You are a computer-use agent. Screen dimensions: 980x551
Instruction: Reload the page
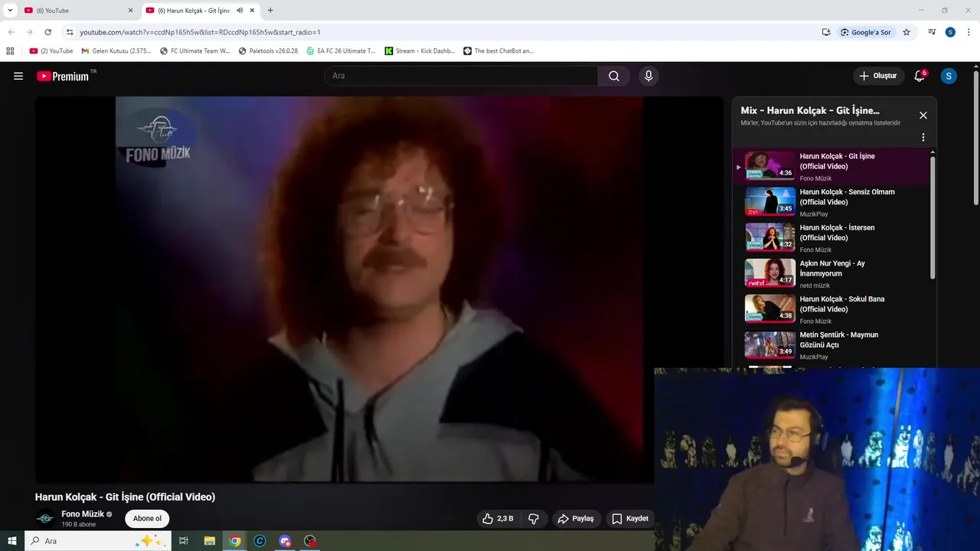tap(47, 32)
